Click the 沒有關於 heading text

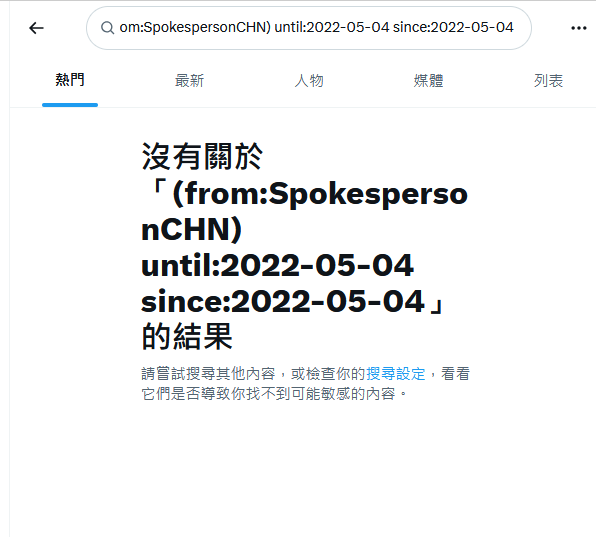coord(202,156)
